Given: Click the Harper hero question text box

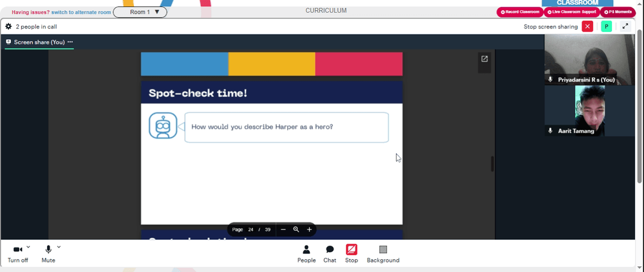Looking at the screenshot, I should point(287,127).
